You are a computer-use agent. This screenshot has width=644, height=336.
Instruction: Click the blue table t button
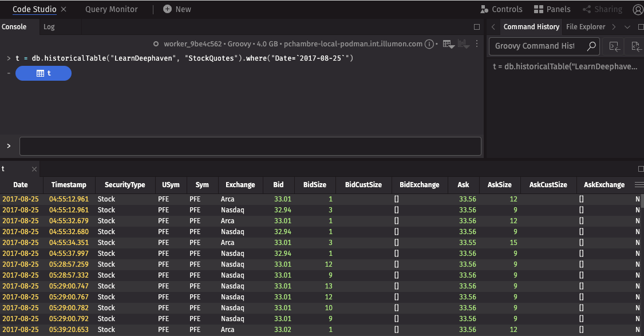coord(44,73)
